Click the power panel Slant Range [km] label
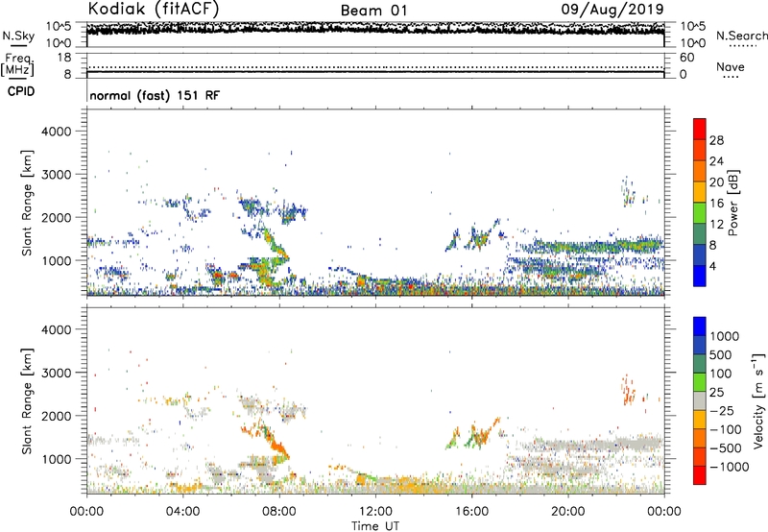Screen dimensions: 768x532 27,203
